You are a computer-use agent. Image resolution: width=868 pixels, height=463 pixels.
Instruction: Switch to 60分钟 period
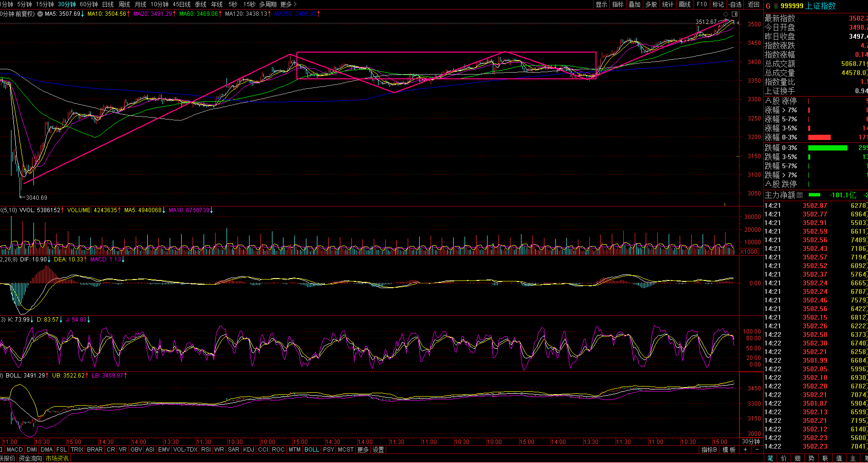(x=89, y=4)
